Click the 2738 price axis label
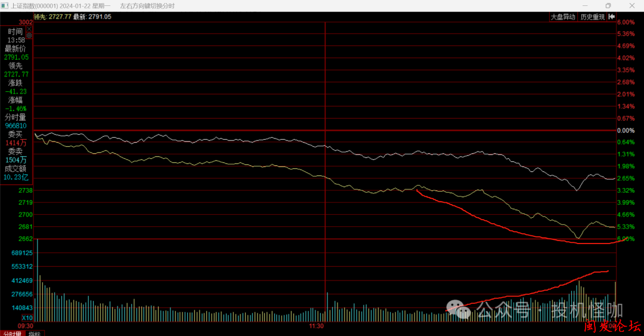 pos(26,190)
